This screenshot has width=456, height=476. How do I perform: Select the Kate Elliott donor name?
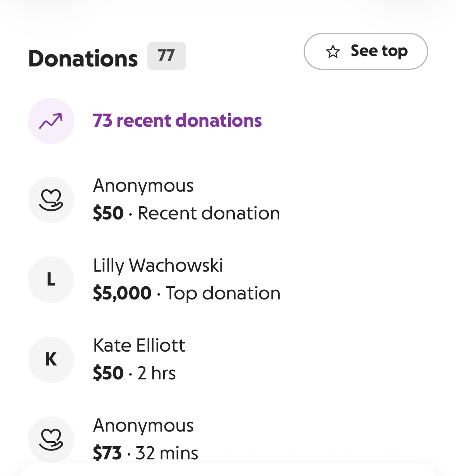point(139,345)
